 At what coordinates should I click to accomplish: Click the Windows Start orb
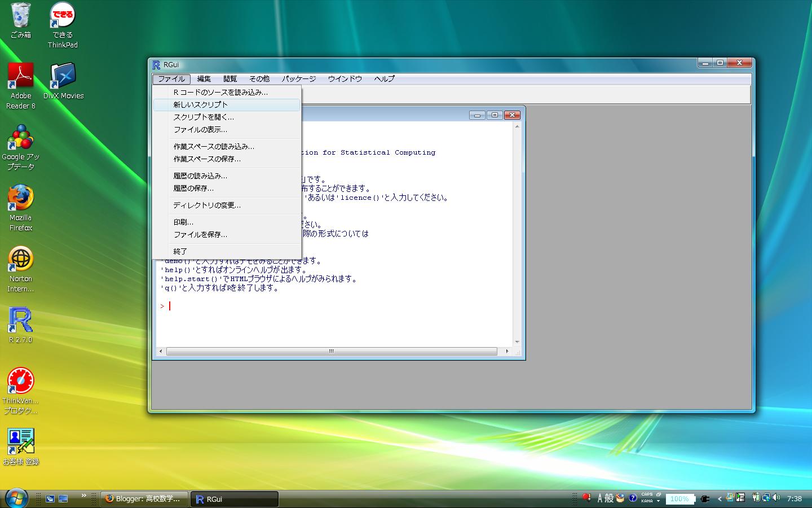[16, 498]
